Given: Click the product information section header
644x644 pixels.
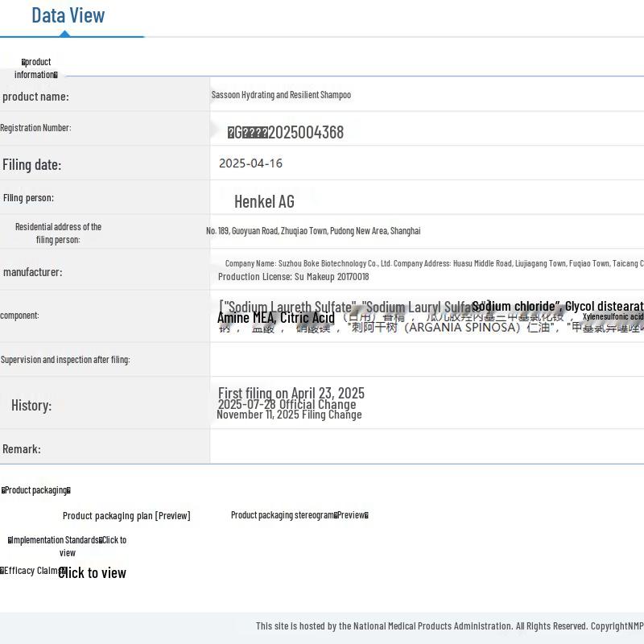Looking at the screenshot, I should coord(35,68).
